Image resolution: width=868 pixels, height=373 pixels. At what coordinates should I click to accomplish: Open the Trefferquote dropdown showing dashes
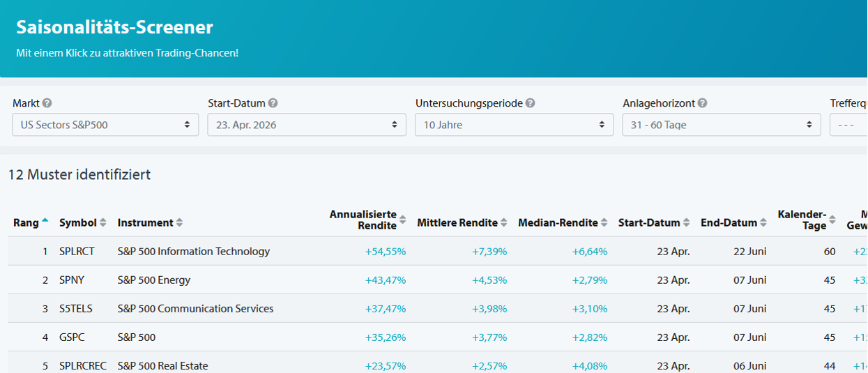(848, 125)
